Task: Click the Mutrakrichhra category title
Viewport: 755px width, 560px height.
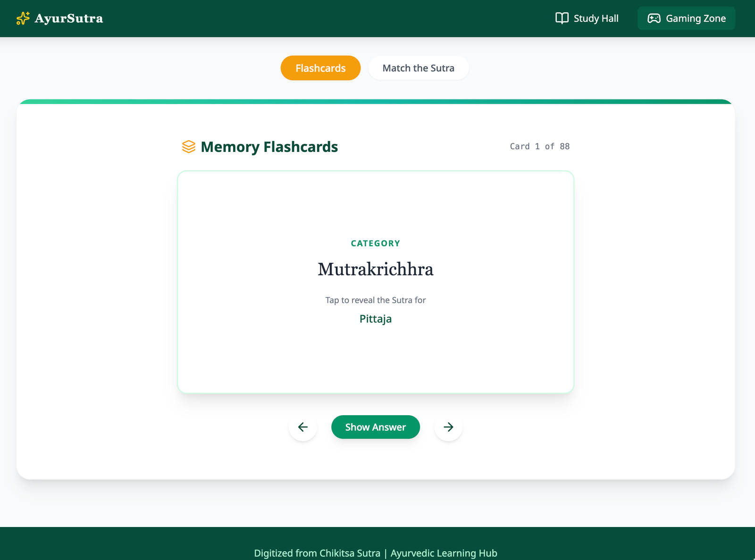Action: point(376,269)
